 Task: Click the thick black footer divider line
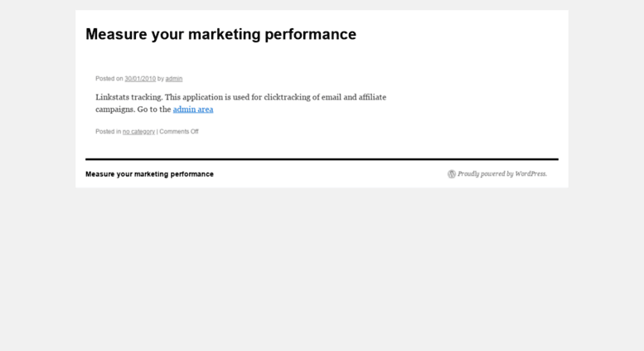(x=322, y=159)
